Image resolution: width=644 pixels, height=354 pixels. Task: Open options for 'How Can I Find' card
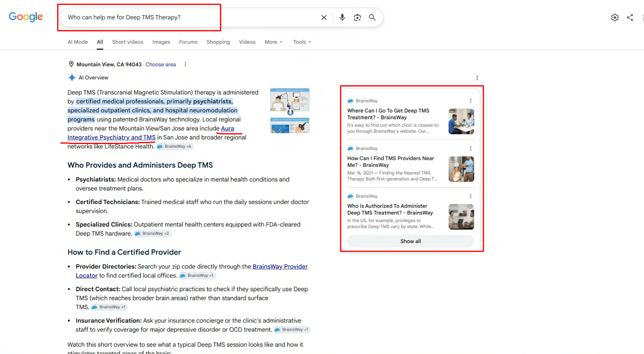471,148
